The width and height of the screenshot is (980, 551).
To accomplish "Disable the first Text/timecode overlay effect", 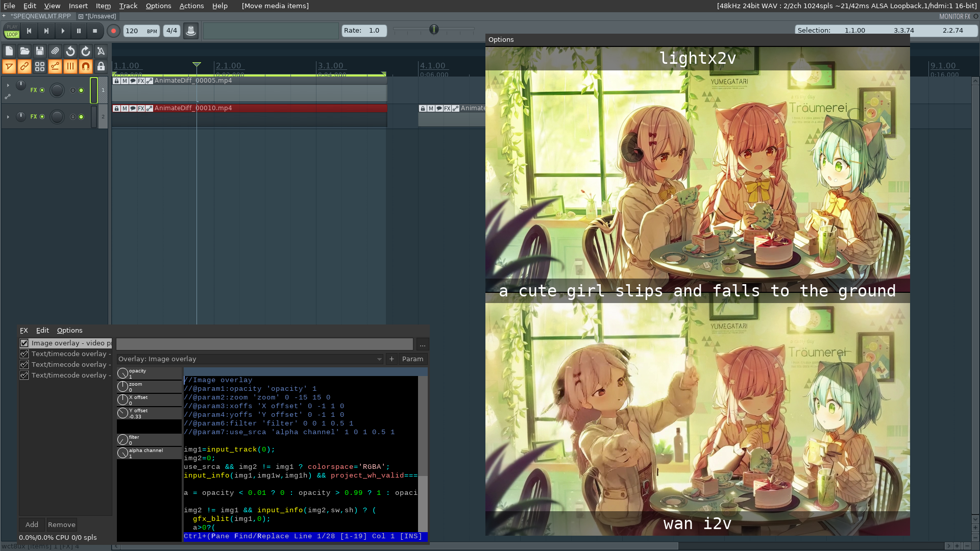I will click(x=24, y=354).
